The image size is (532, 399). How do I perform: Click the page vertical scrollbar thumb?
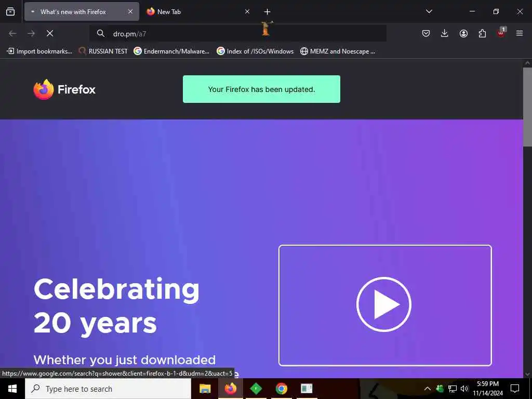pyautogui.click(x=527, y=107)
